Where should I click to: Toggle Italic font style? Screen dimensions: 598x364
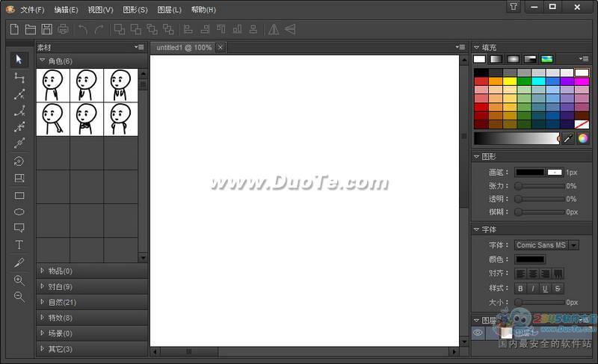click(533, 289)
